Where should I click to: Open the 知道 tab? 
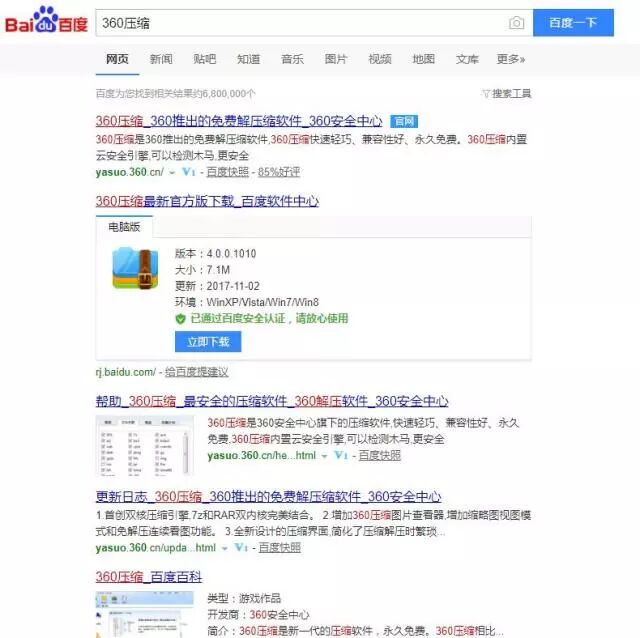tap(249, 60)
